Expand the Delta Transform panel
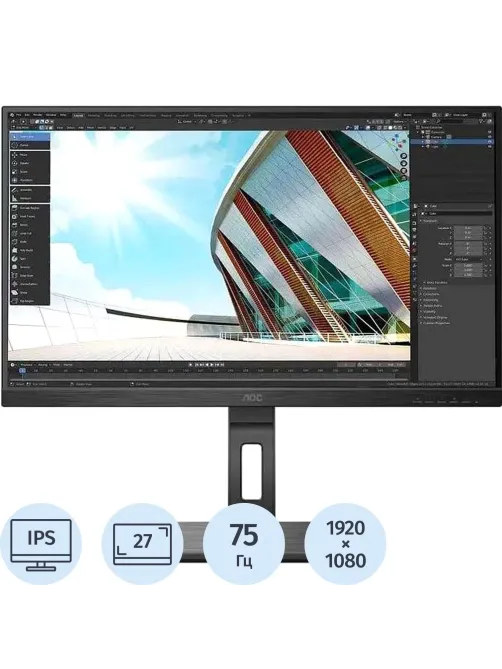Screen dimensions: 502x669 (x=435, y=282)
